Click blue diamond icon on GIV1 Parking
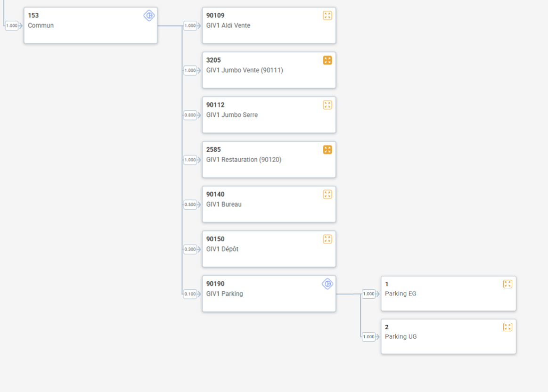Screen dimensions: 548x392 tap(327, 284)
